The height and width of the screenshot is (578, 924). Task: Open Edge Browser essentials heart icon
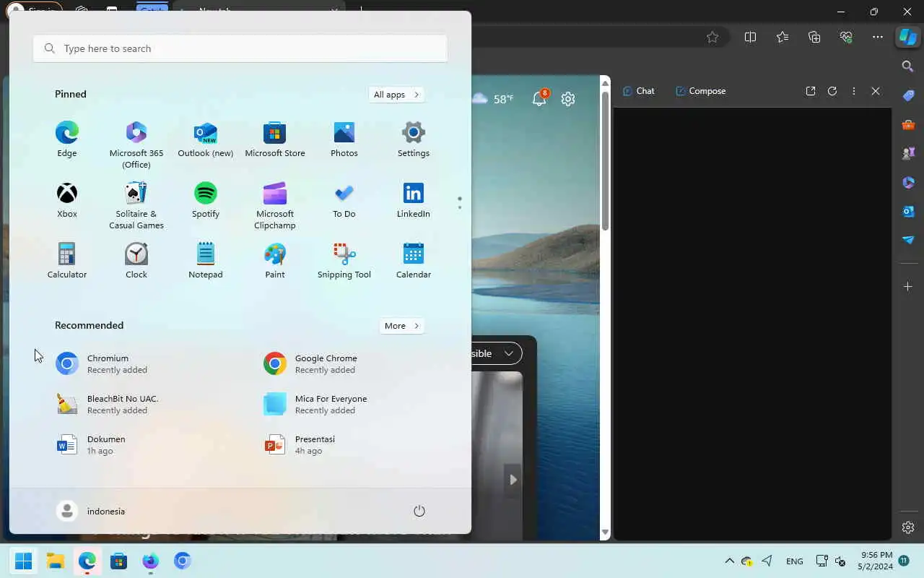(x=846, y=37)
